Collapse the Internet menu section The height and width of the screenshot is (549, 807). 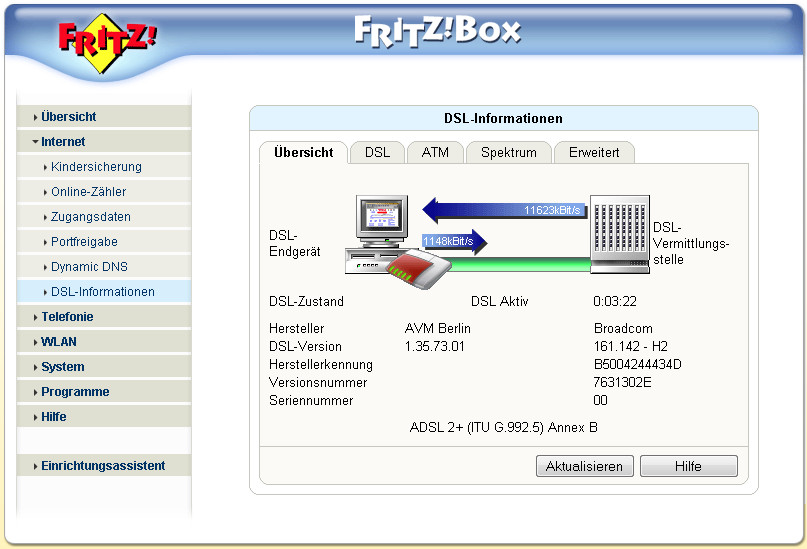103,141
